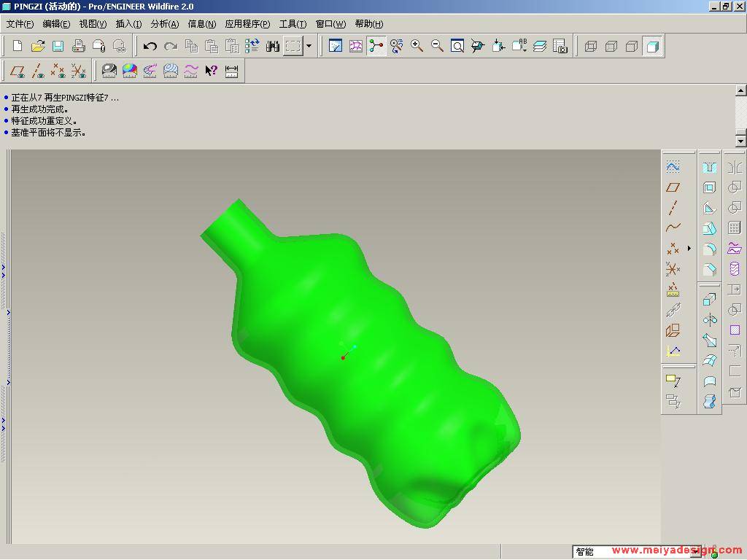Image resolution: width=747 pixels, height=560 pixels.
Task: Open the Find tool with binoculars icon
Action: point(273,46)
